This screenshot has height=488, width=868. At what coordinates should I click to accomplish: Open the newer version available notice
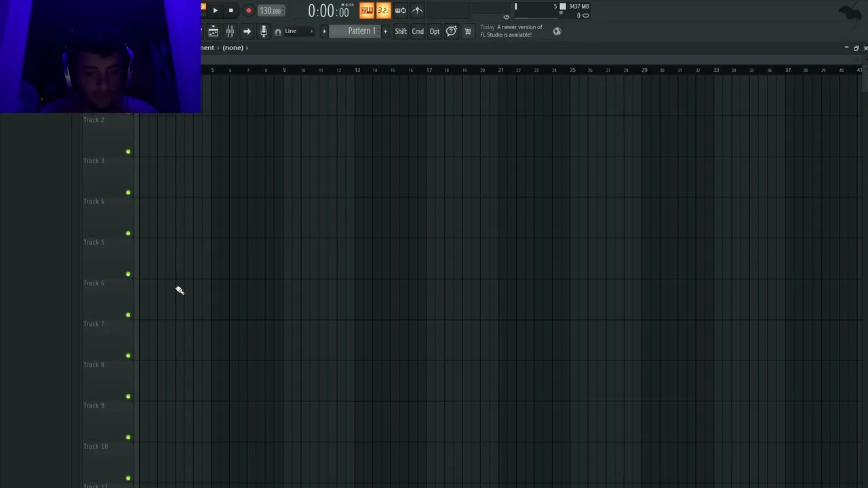click(x=511, y=31)
